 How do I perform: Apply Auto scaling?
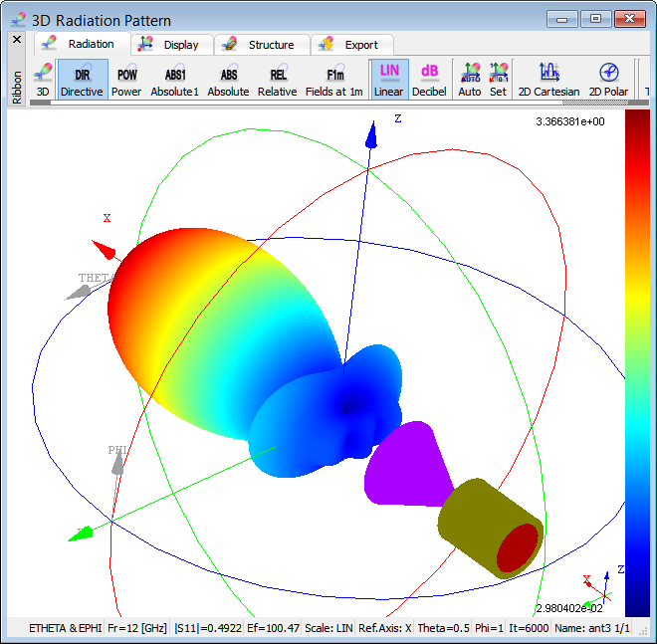[x=470, y=79]
